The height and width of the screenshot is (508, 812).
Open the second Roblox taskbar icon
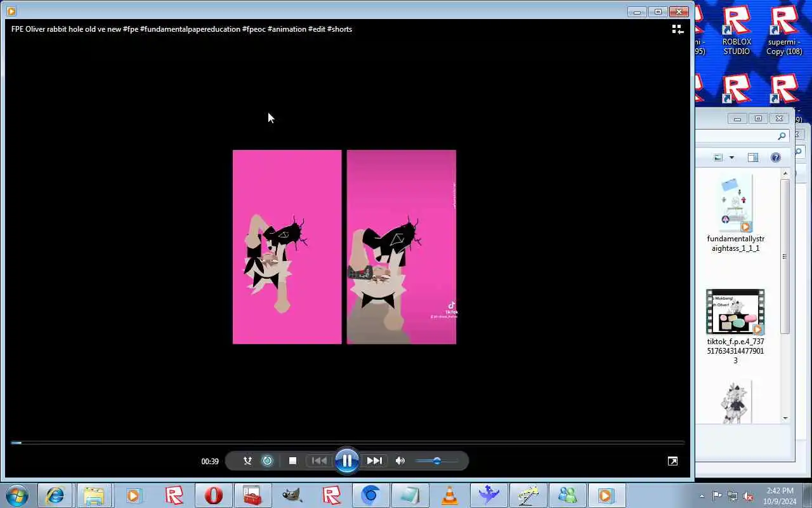tap(331, 495)
